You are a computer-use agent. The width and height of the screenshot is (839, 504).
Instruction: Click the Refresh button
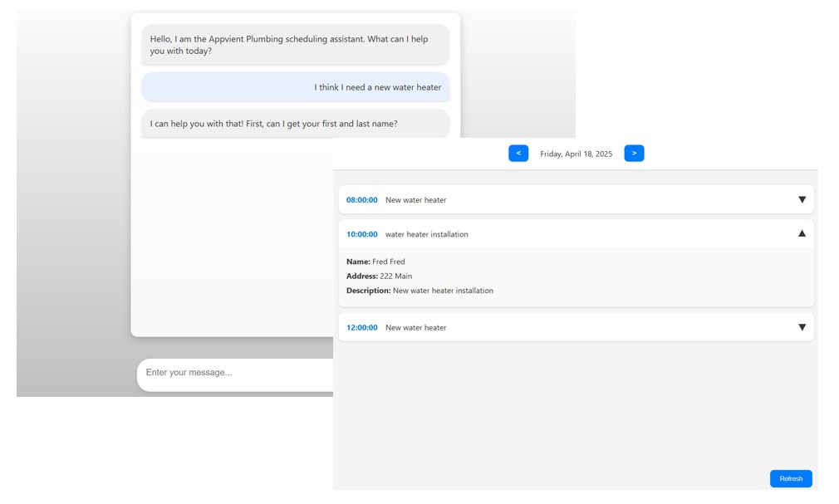click(x=790, y=478)
